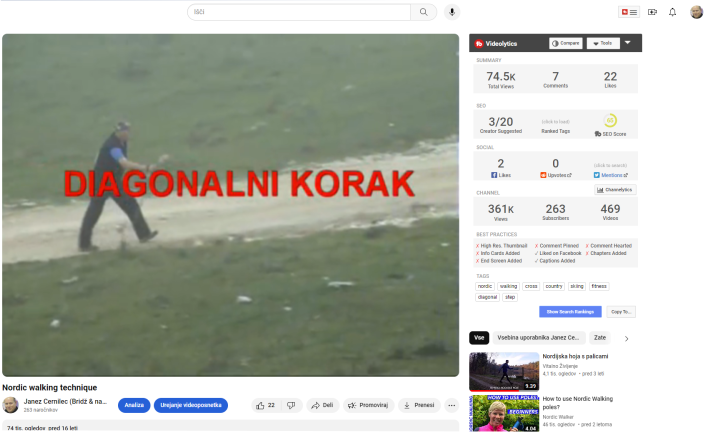The image size is (705, 432).
Task: Dislike the video with thumbs down
Action: (291, 405)
